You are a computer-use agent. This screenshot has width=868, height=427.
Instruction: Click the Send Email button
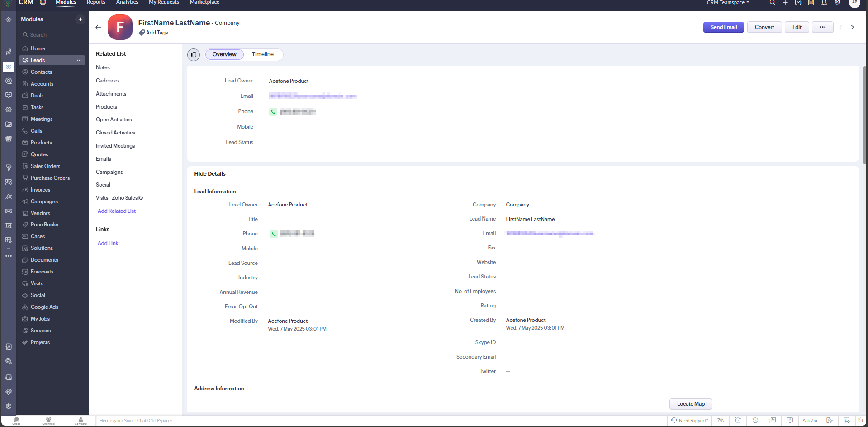click(724, 27)
